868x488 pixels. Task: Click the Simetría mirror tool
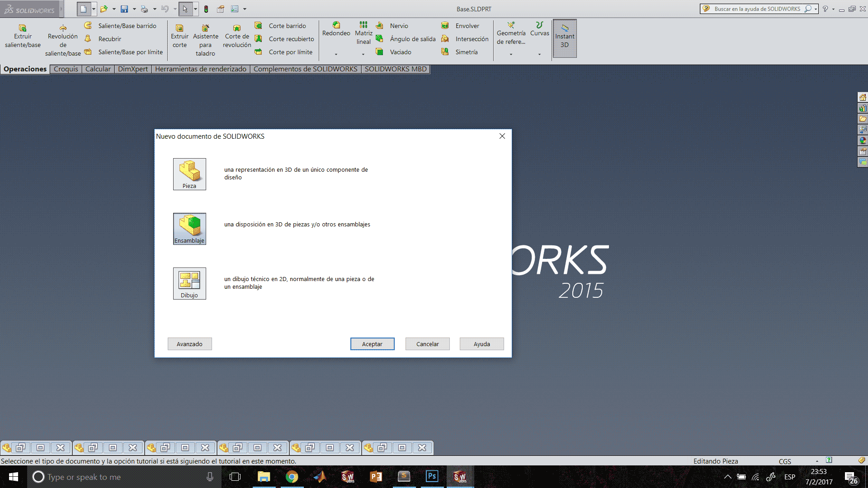pos(459,52)
